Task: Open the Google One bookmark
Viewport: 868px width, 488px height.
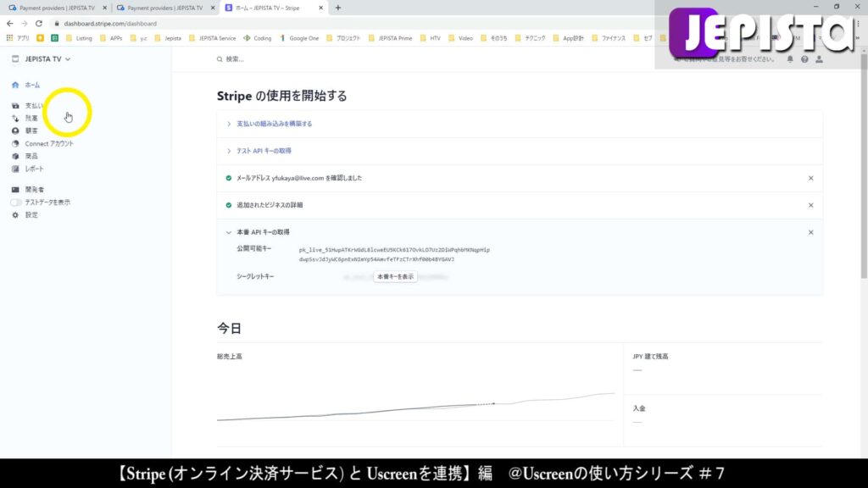Action: (x=299, y=38)
